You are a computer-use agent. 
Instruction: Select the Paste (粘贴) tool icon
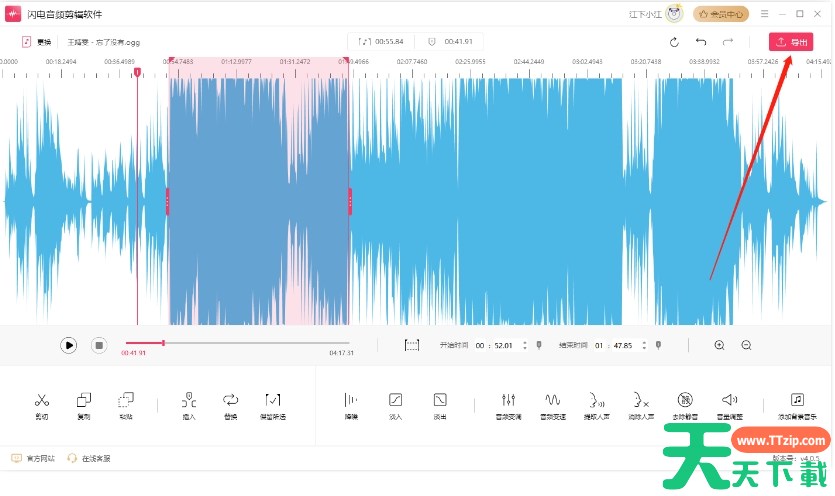[126, 400]
